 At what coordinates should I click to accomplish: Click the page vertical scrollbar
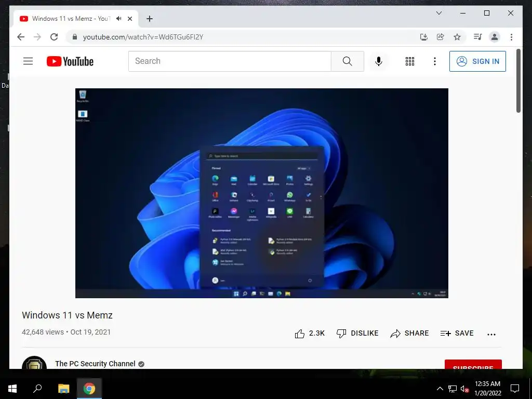tap(518, 81)
